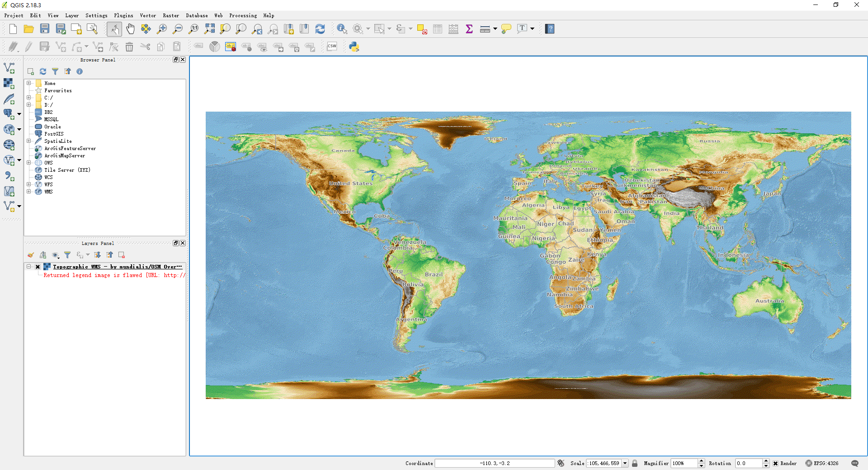Viewport: 868px width, 470px height.
Task: Open the manage layer visibility eye menu
Action: pos(55,255)
